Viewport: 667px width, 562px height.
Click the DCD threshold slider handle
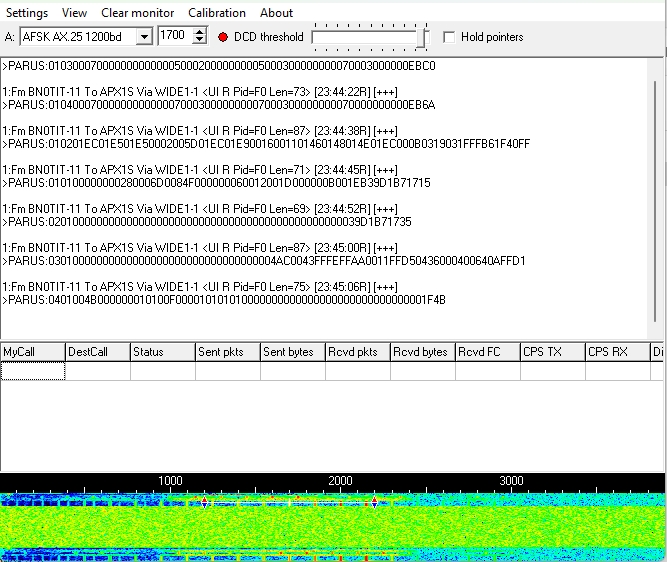420,38
